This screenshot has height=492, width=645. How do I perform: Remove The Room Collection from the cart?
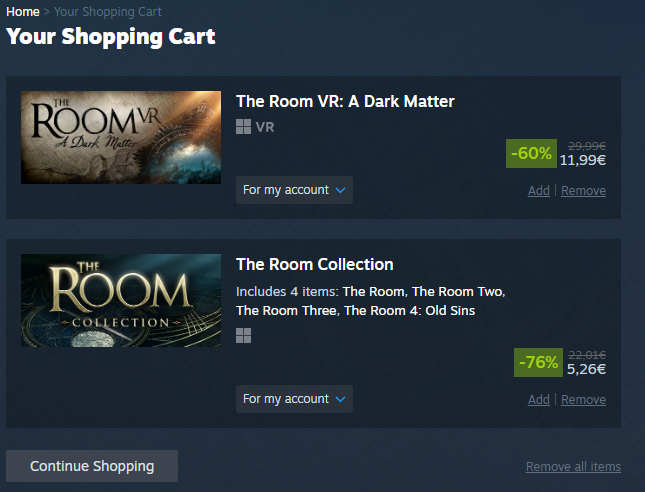tap(583, 400)
